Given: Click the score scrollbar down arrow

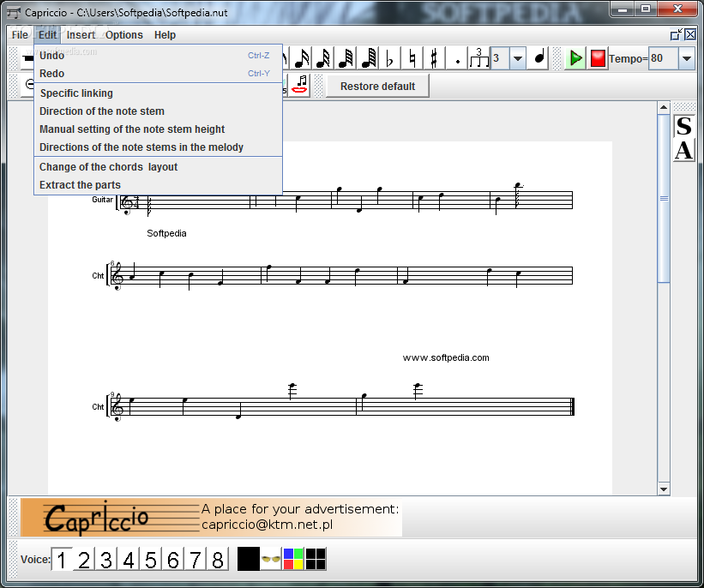Looking at the screenshot, I should [x=664, y=489].
